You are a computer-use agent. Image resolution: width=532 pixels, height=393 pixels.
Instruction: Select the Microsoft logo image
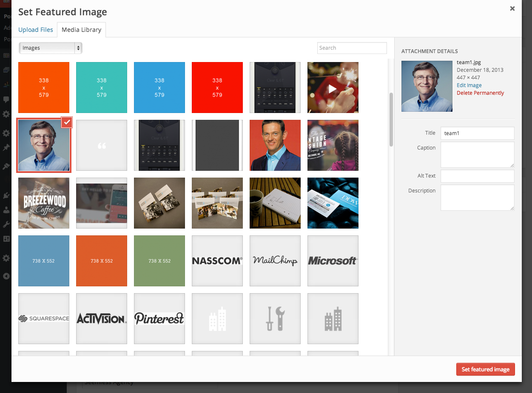click(x=333, y=261)
